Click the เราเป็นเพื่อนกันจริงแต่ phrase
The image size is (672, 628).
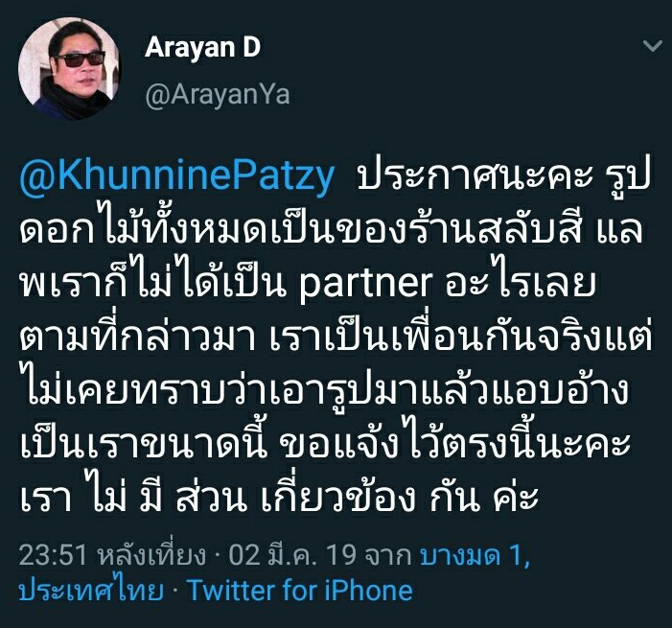click(x=462, y=337)
